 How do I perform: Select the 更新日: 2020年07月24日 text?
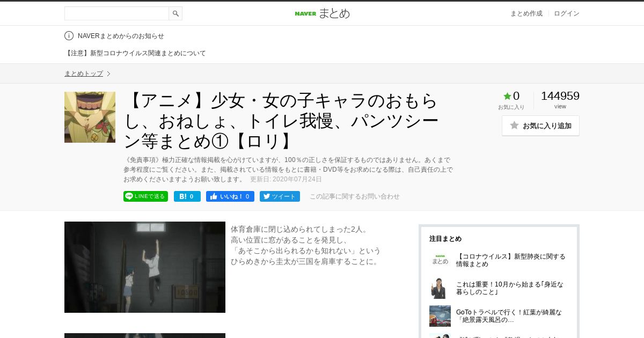click(x=286, y=179)
